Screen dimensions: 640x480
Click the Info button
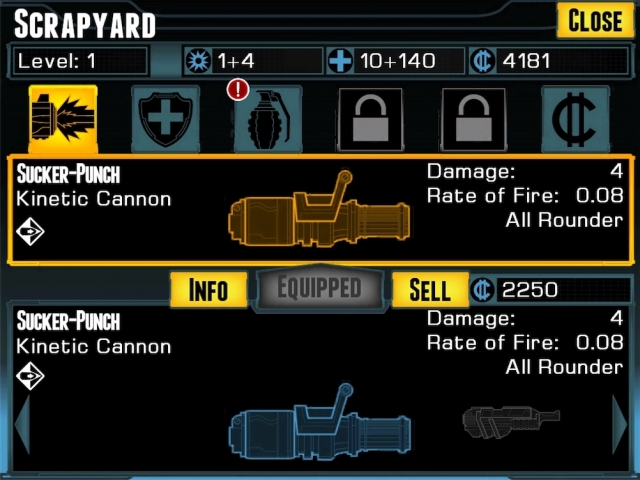coord(209,289)
